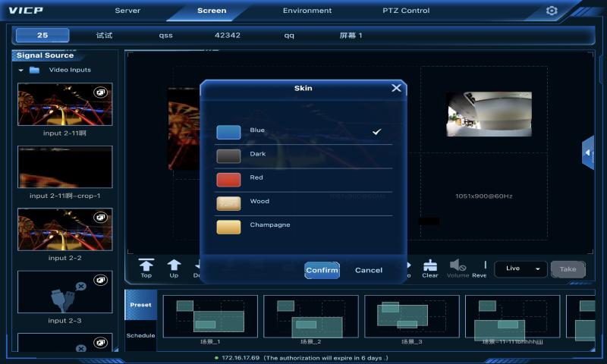Select the Dark skin option

[x=303, y=156]
